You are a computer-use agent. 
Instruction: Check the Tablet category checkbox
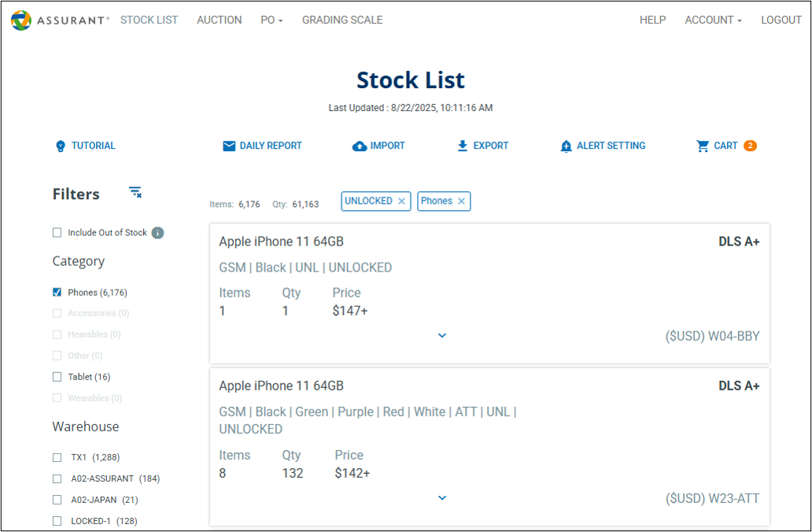tap(57, 377)
